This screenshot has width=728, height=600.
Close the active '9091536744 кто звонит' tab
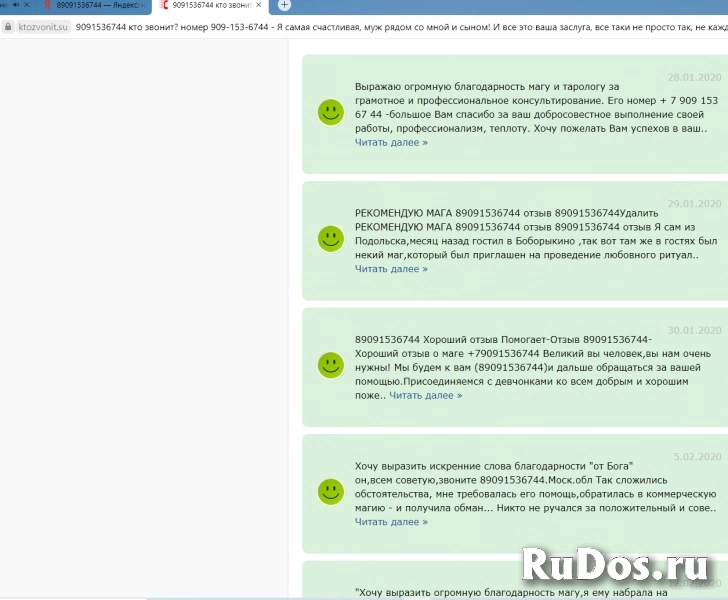pos(259,6)
